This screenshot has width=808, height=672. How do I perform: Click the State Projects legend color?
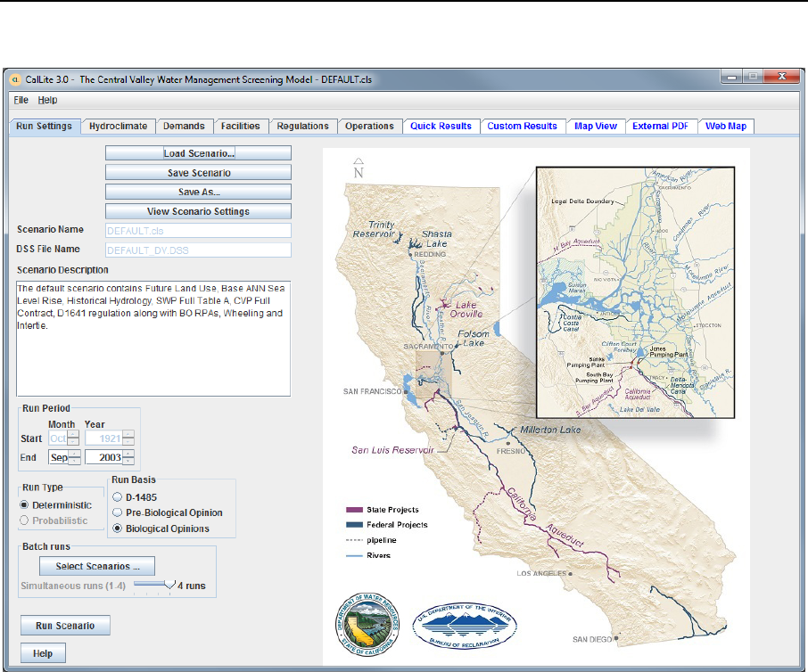click(x=355, y=510)
